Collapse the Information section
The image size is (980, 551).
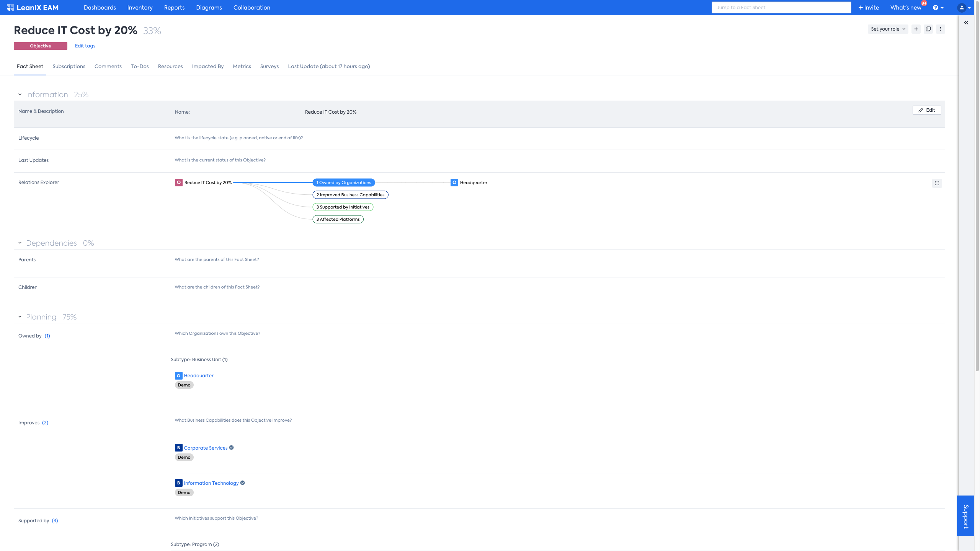point(20,95)
